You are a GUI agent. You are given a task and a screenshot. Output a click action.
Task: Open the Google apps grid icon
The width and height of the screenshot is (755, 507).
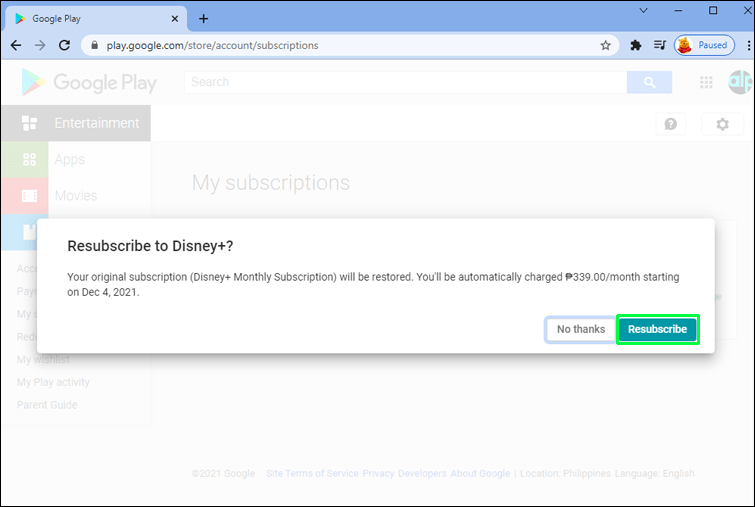click(x=706, y=82)
